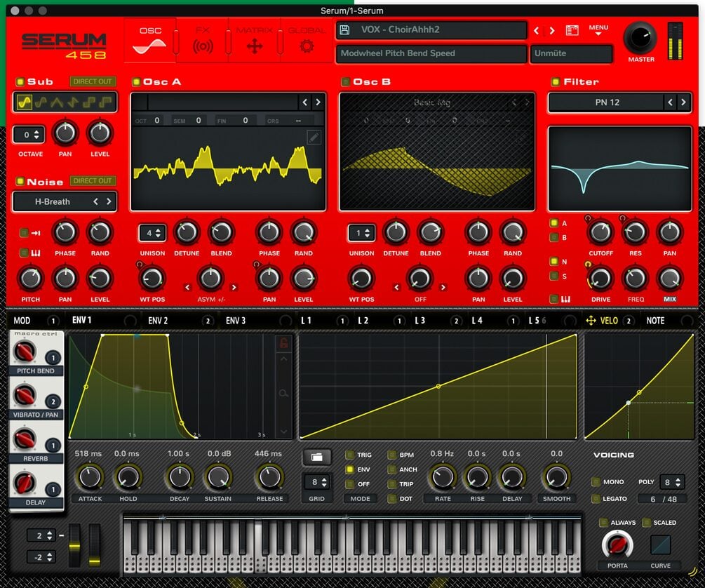Click the MASTER volume knob
The height and width of the screenshot is (588, 705).
coord(640,38)
